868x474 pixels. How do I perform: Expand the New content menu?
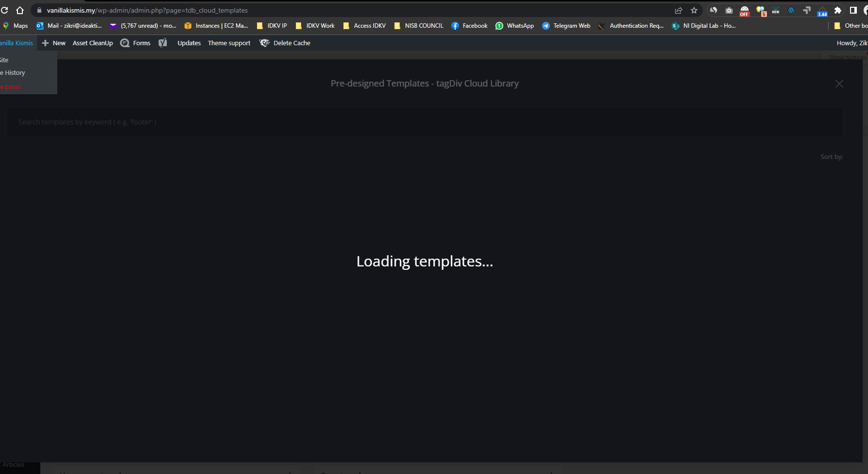[54, 43]
